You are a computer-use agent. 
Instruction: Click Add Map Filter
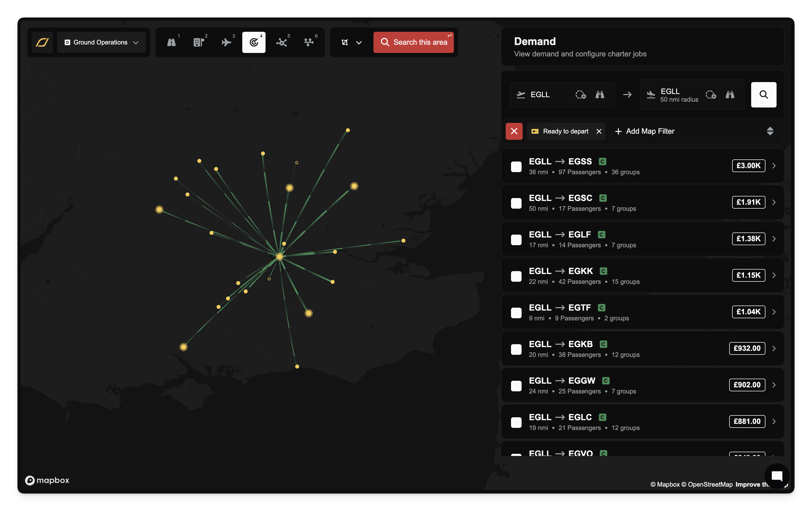(644, 131)
